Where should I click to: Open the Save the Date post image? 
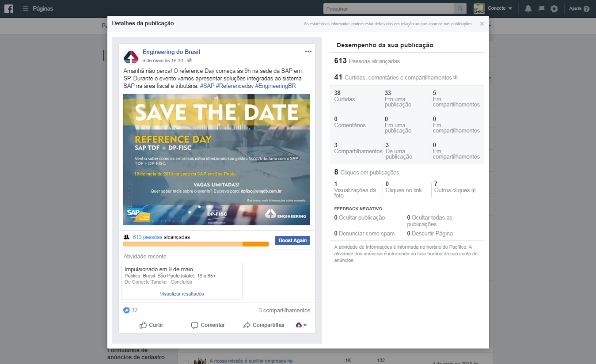pyautogui.click(x=216, y=159)
